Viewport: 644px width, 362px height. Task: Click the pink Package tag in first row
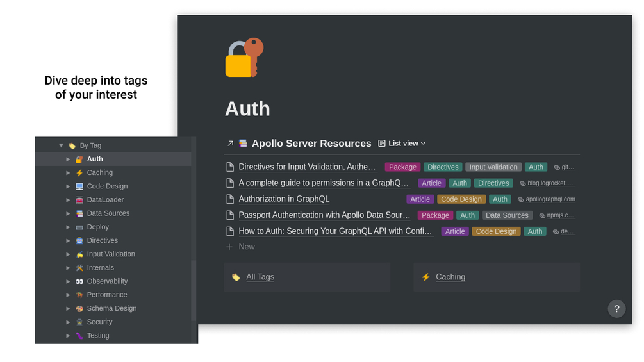(402, 167)
